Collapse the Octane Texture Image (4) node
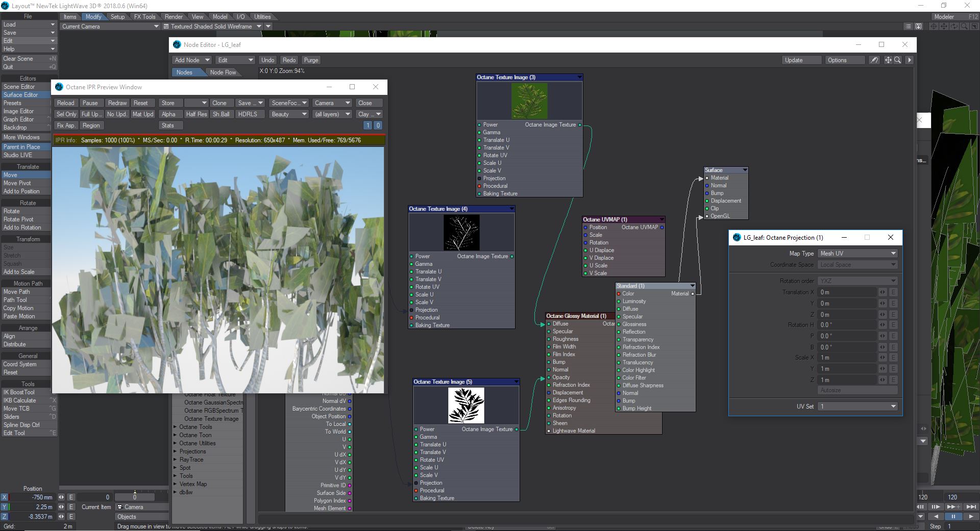The height and width of the screenshot is (531, 980). click(x=511, y=209)
